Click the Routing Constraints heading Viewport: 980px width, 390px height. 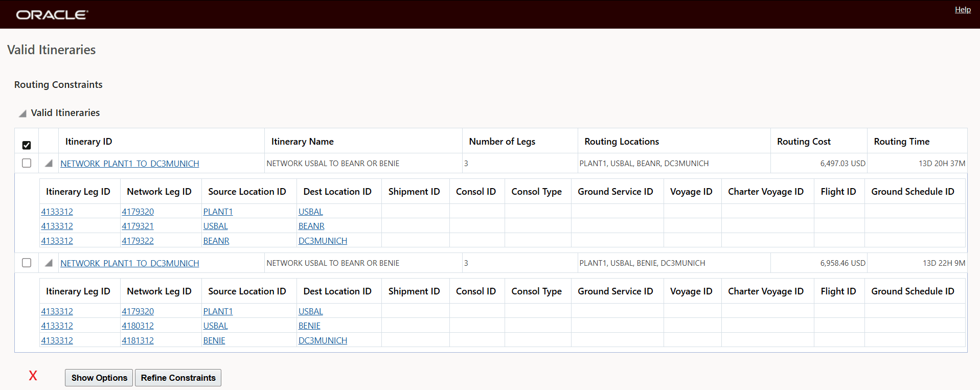58,85
